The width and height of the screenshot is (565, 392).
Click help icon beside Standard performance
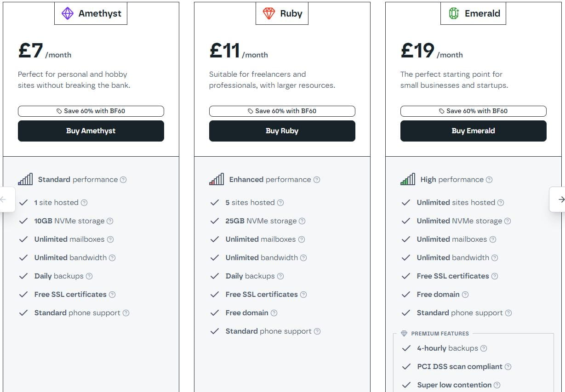(123, 180)
